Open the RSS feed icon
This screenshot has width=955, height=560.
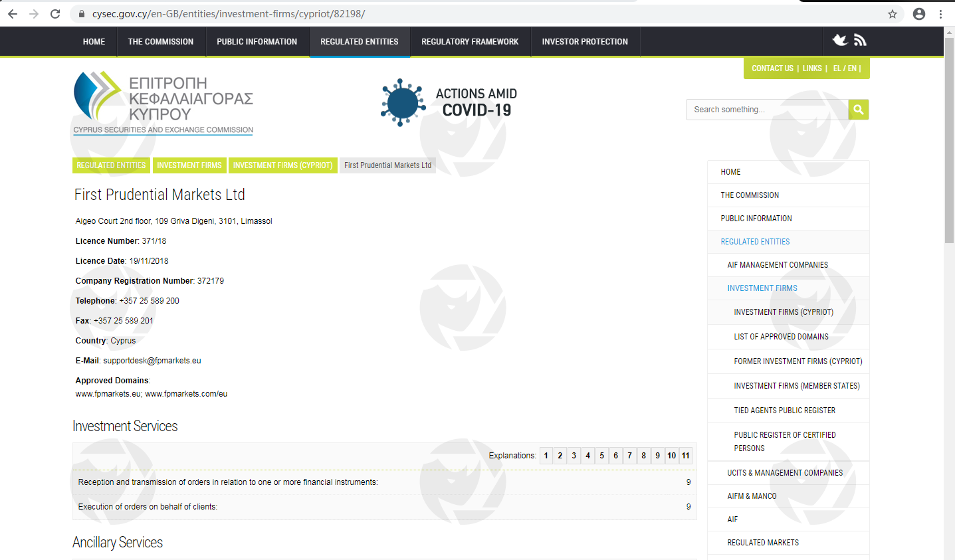(x=860, y=41)
